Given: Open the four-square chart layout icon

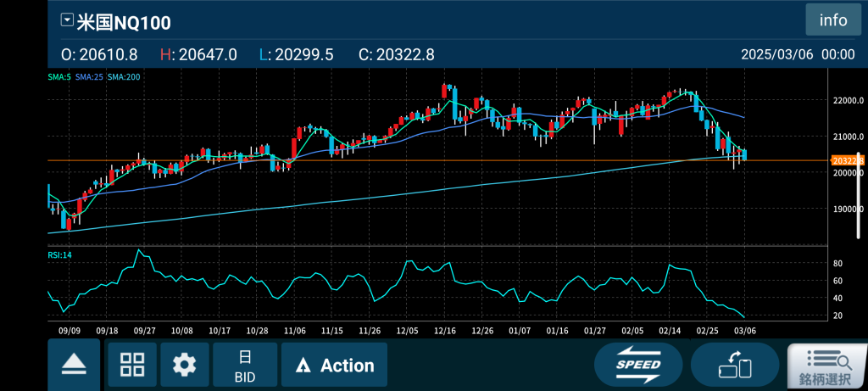Looking at the screenshot, I should (x=132, y=365).
